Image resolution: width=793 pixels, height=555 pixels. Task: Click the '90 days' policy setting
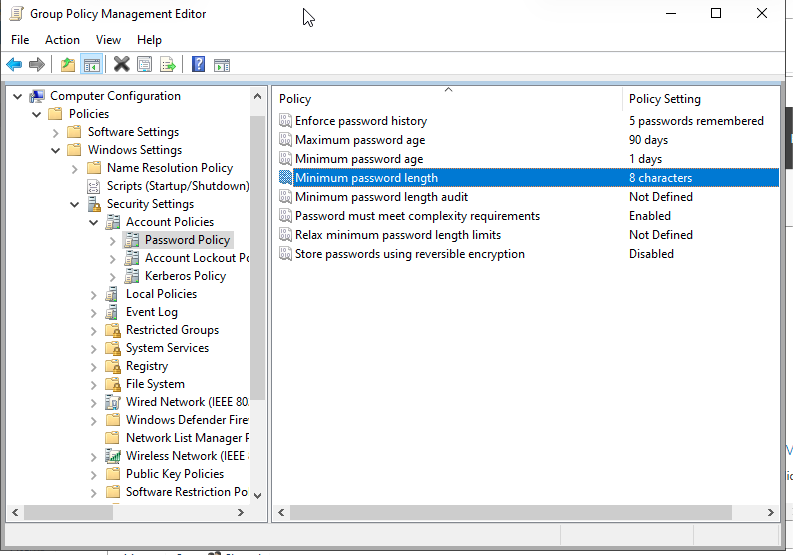[648, 140]
